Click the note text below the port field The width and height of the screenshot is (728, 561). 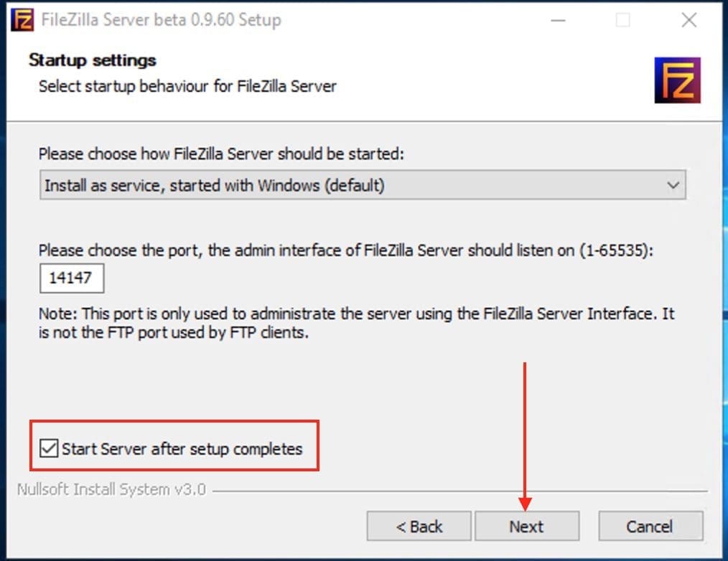click(x=359, y=323)
